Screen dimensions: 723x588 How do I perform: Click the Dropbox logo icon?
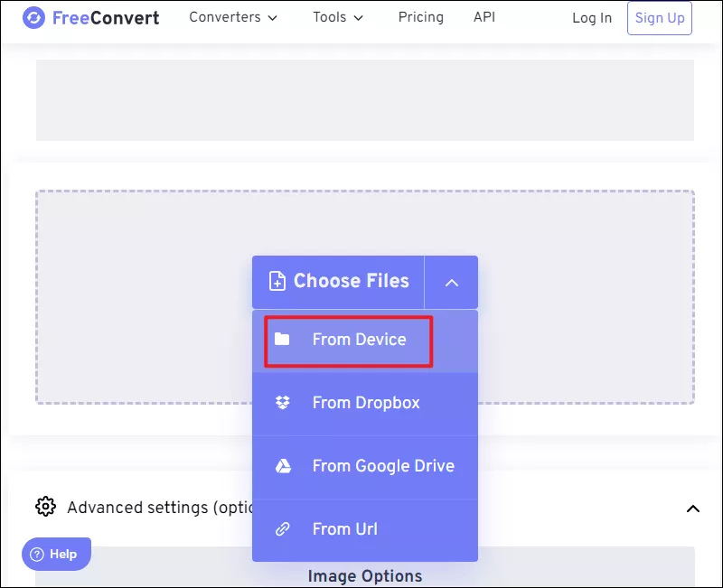pyautogui.click(x=282, y=402)
